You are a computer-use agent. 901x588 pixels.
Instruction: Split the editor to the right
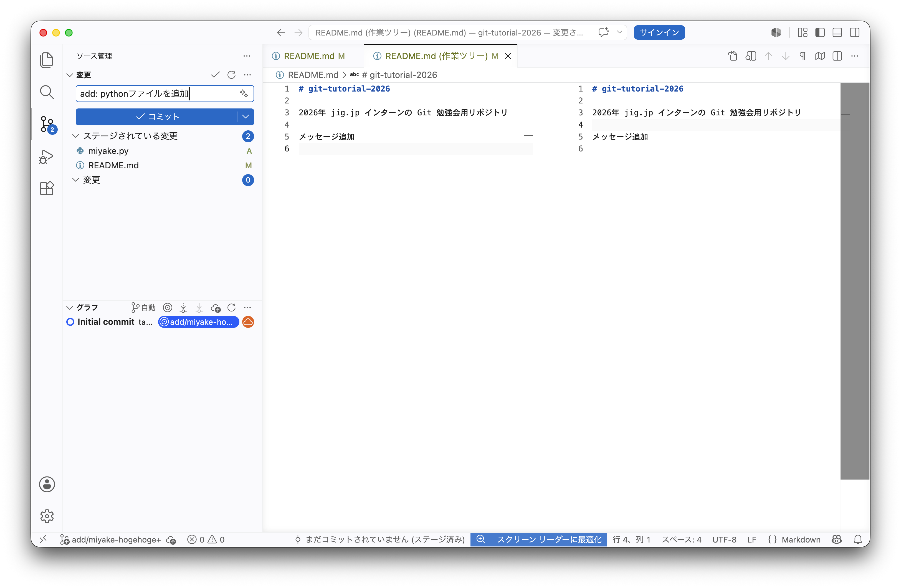tap(837, 56)
